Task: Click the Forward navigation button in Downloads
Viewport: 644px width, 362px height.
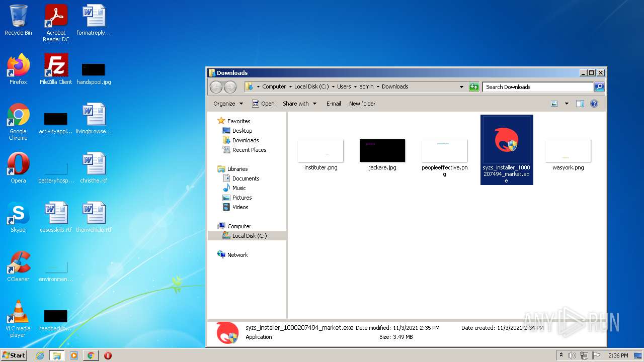Action: click(230, 87)
